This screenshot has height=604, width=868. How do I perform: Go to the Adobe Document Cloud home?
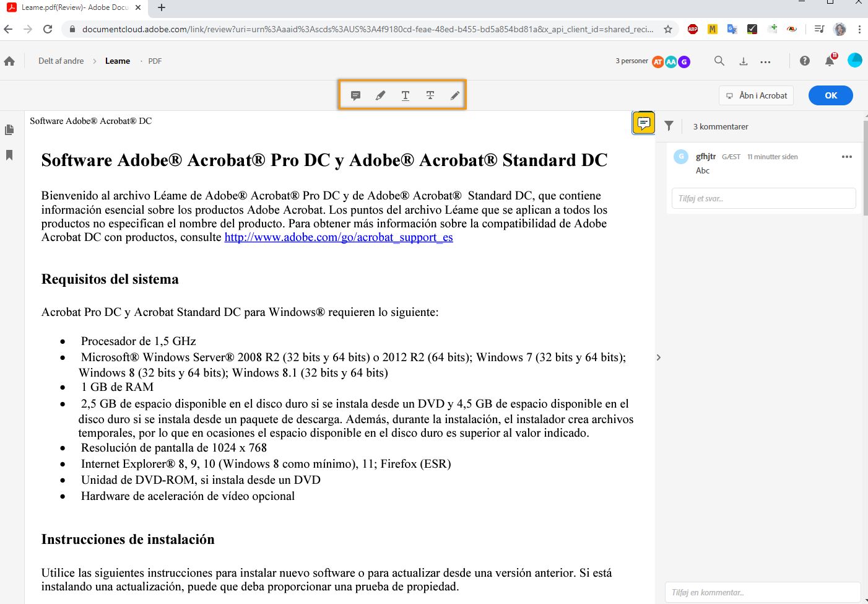9,61
